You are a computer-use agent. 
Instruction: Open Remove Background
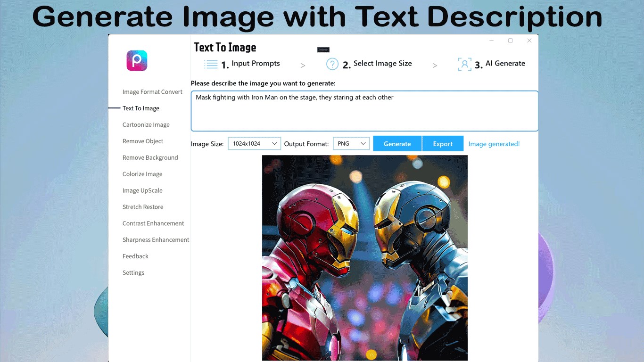click(x=150, y=157)
